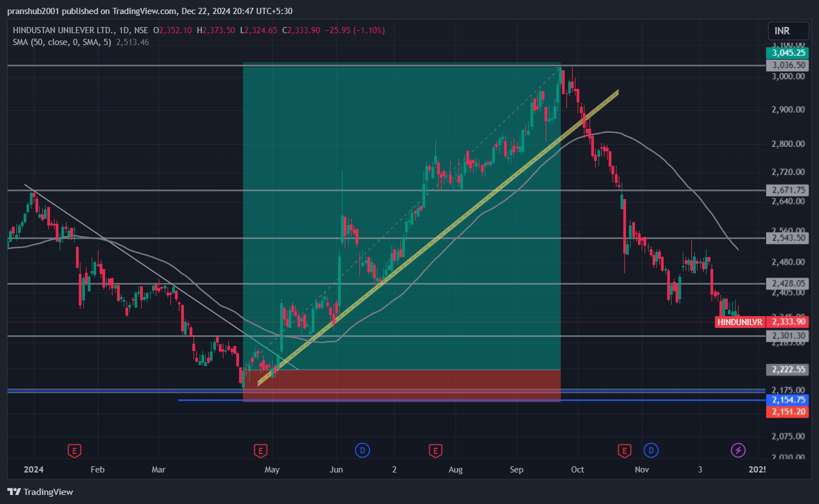Click the Oct label on time axis
Viewport: 819px width, 504px height.
pos(578,470)
